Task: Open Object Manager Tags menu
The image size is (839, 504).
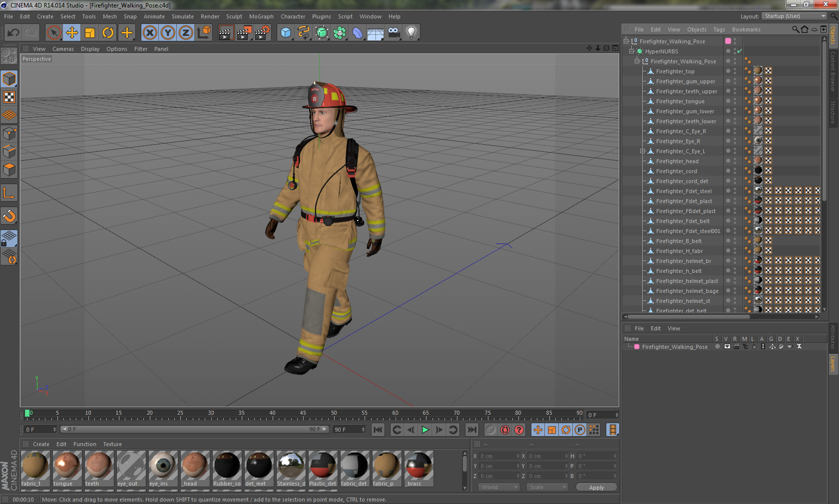Action: (719, 29)
